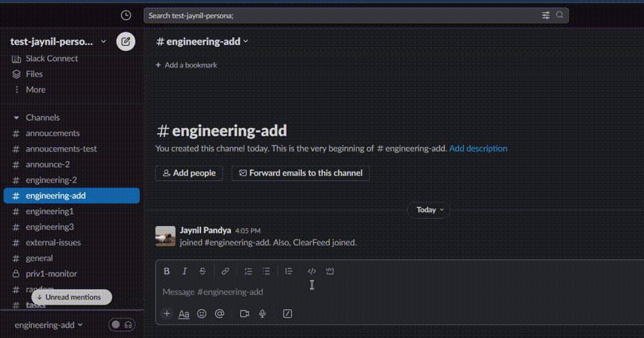Click the Add description link
Screen dimensions: 644x338
pos(478,149)
